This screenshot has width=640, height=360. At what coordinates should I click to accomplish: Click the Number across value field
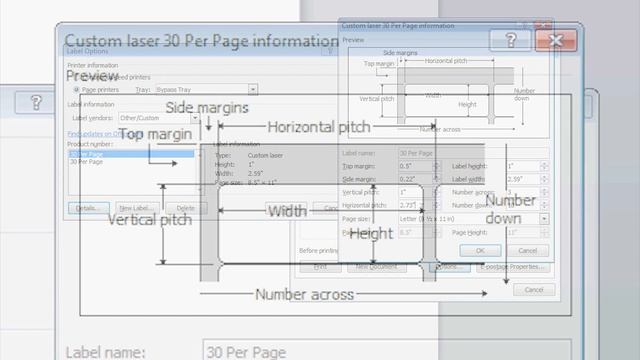tap(523, 192)
